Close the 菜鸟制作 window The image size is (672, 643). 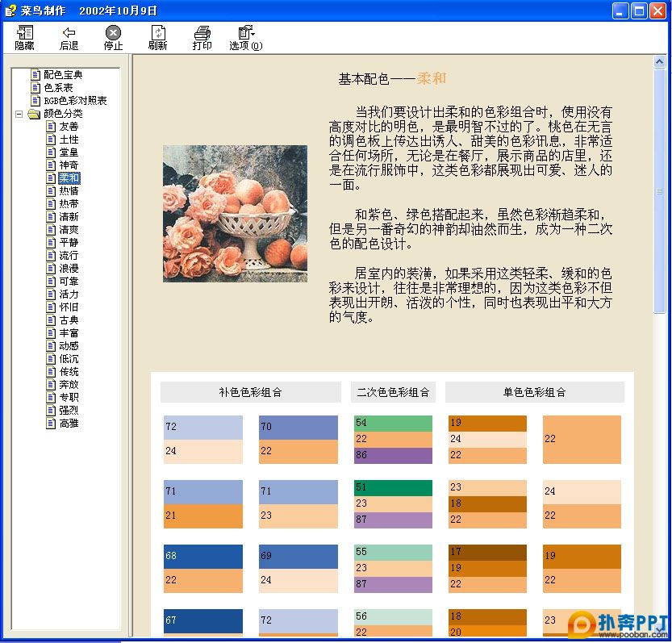657,10
